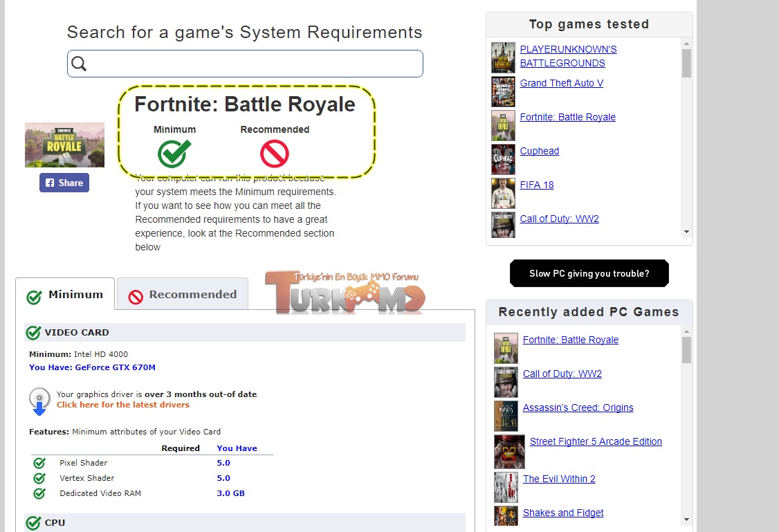Click The Evil Within 2 thumbnail
The height and width of the screenshot is (532, 779).
(x=506, y=487)
